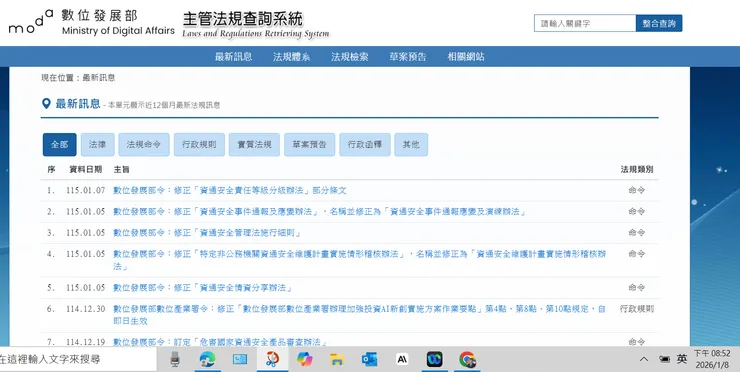Select the 草案預告 filter tab
740x372 pixels.
pyautogui.click(x=310, y=144)
